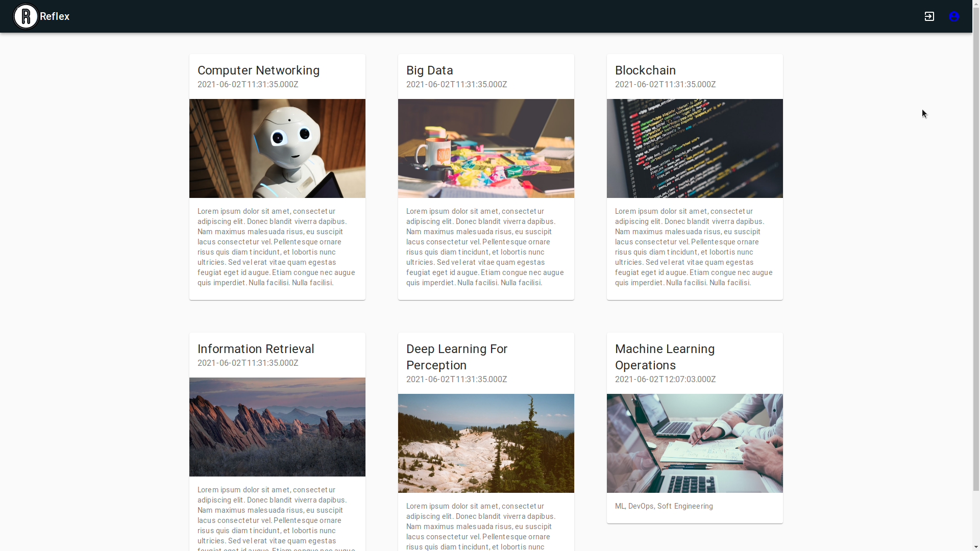Screen dimensions: 980x551
Task: Click the laptops and notebook image
Action: 695,443
